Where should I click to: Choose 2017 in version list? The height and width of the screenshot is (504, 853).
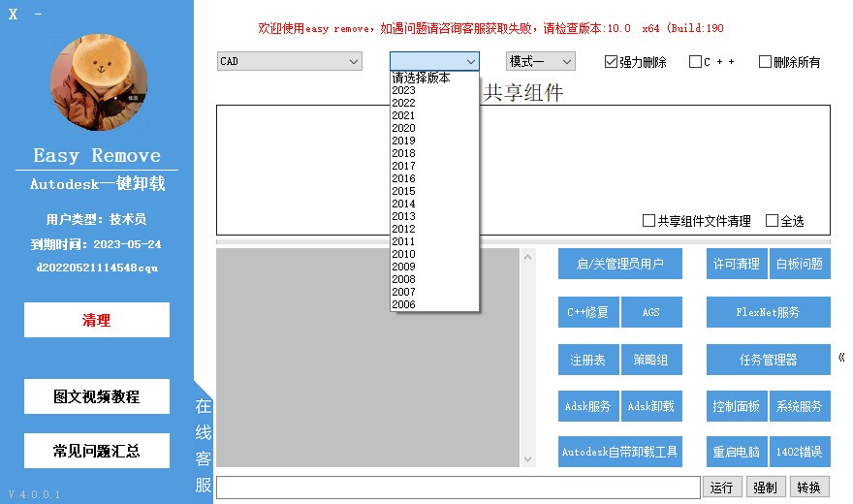point(434,166)
